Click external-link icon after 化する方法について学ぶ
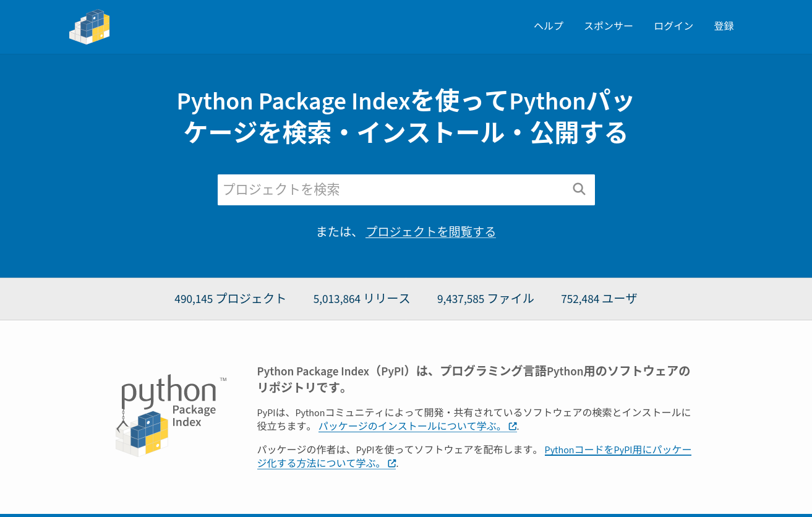The image size is (812, 517). (x=391, y=463)
